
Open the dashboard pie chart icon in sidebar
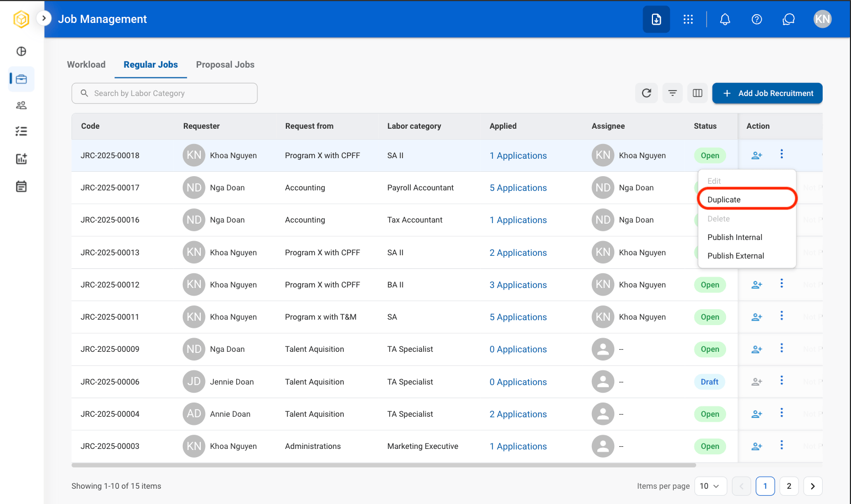(x=21, y=51)
